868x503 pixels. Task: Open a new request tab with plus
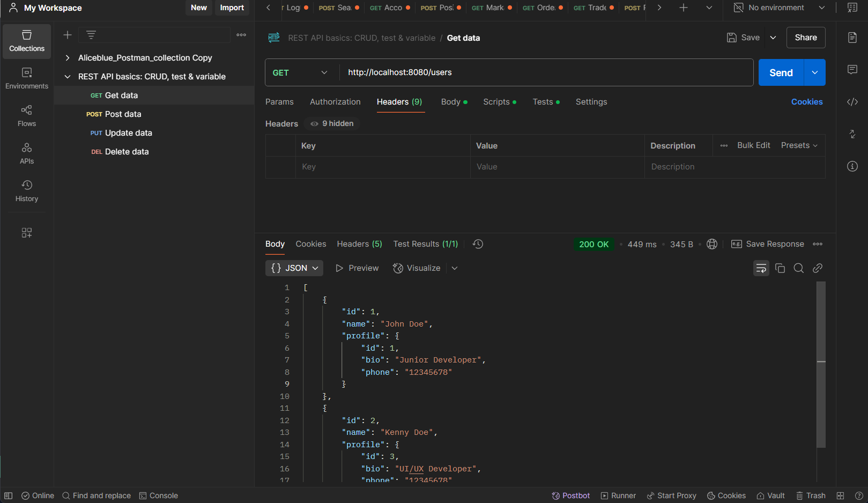(684, 8)
